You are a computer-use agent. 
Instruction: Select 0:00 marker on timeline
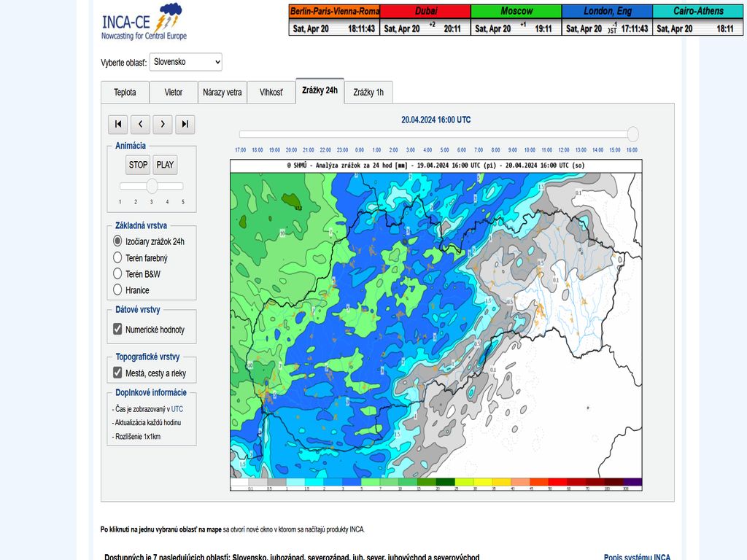(x=360, y=149)
